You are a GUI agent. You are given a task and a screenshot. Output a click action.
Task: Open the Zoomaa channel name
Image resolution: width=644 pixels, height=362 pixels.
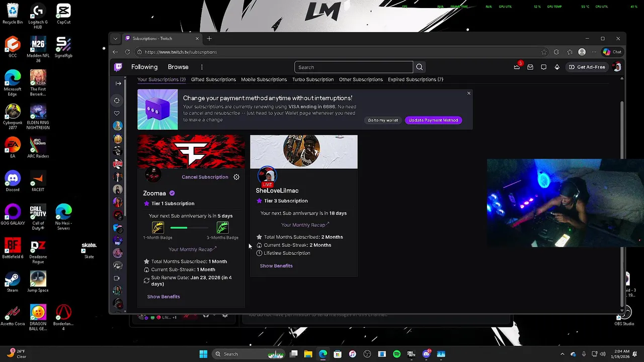click(x=154, y=193)
